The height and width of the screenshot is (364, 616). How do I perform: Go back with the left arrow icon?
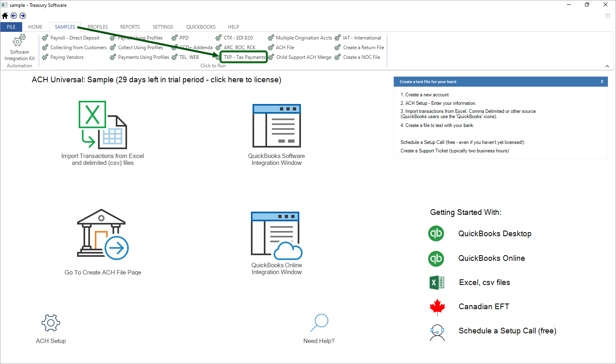(14, 16)
